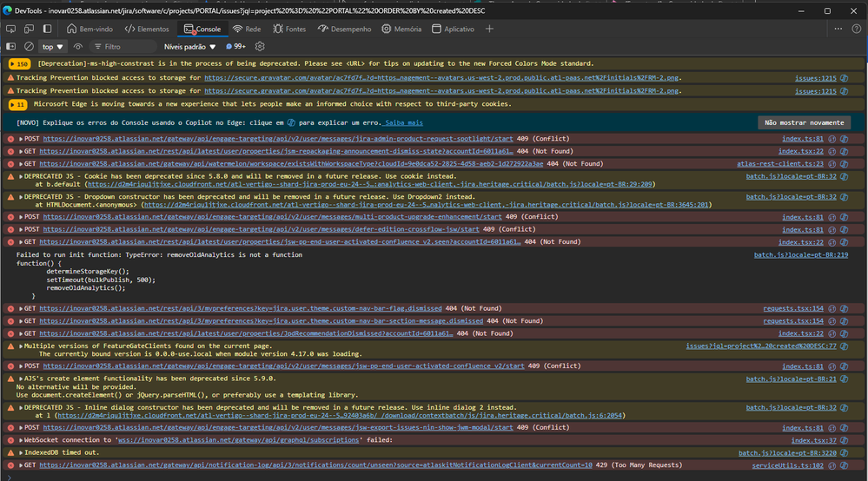Click Copilot explain icon on jsw-export-issues-nin-show-jwm-modal row
Screen dimensions: 868x481
click(845, 427)
